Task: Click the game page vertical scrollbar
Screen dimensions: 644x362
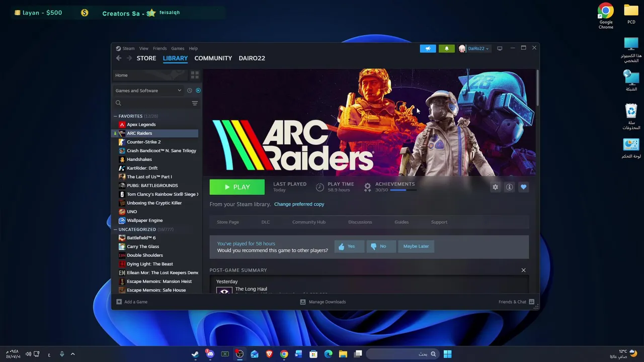Action: pyautogui.click(x=537, y=88)
